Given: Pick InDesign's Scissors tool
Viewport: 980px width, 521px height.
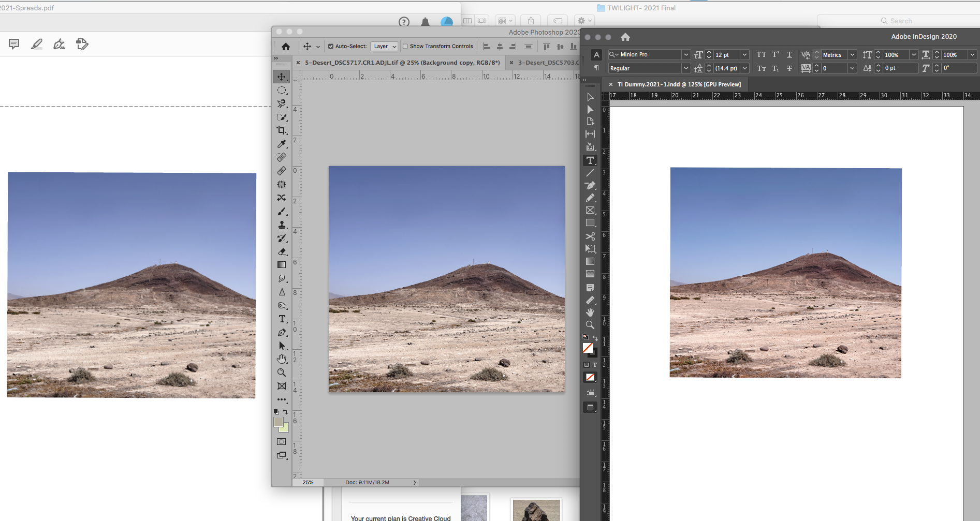Looking at the screenshot, I should pyautogui.click(x=590, y=236).
